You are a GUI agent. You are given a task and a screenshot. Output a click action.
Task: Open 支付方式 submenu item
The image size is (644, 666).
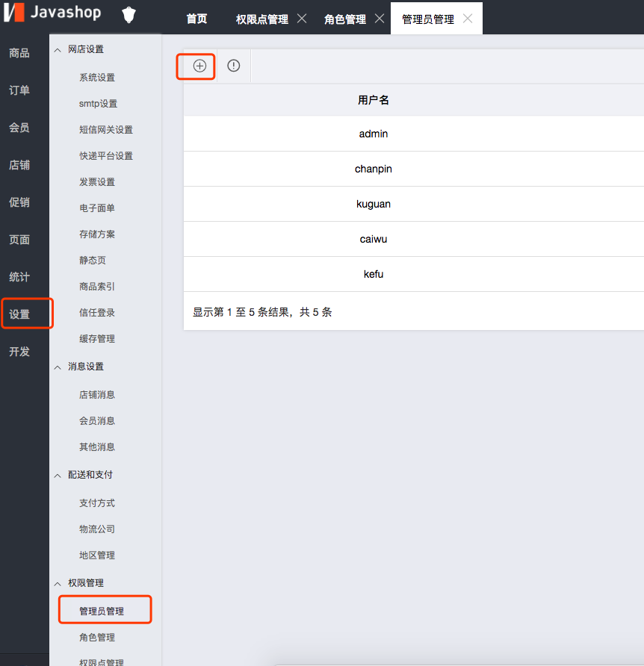click(x=97, y=503)
